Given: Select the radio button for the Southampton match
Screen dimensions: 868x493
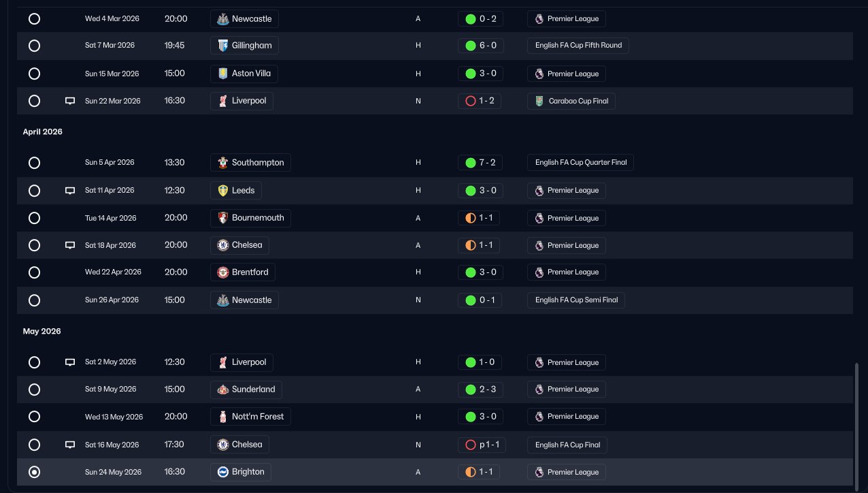Looking at the screenshot, I should click(x=34, y=163).
